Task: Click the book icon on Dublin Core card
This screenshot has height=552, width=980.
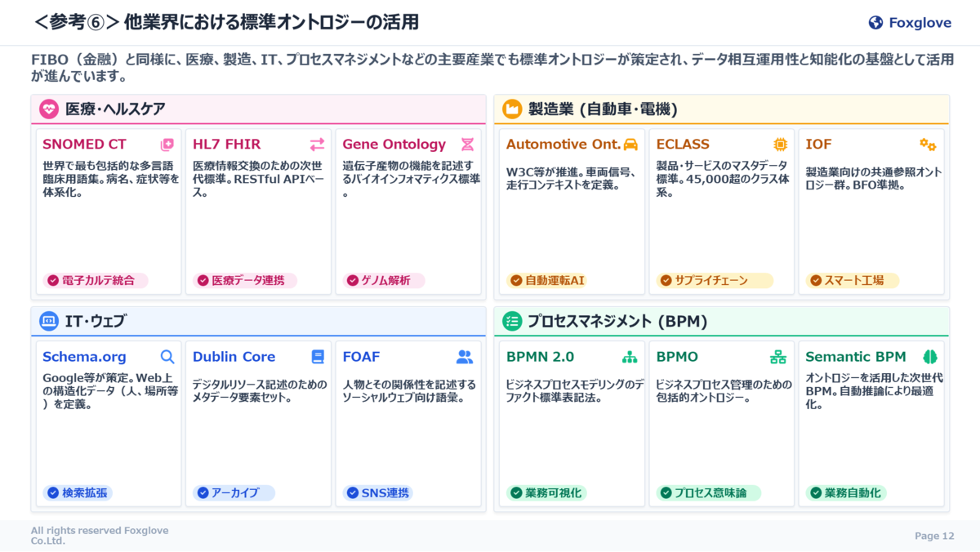Action: click(x=318, y=357)
